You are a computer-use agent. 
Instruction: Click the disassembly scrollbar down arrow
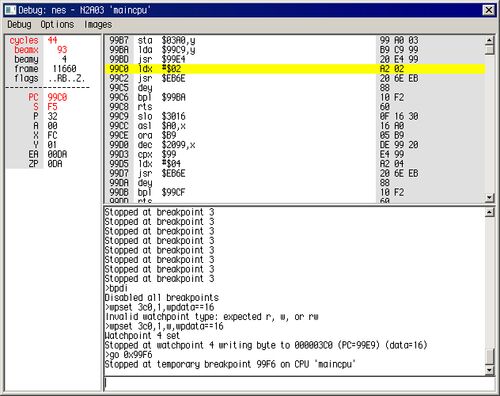[489, 197]
